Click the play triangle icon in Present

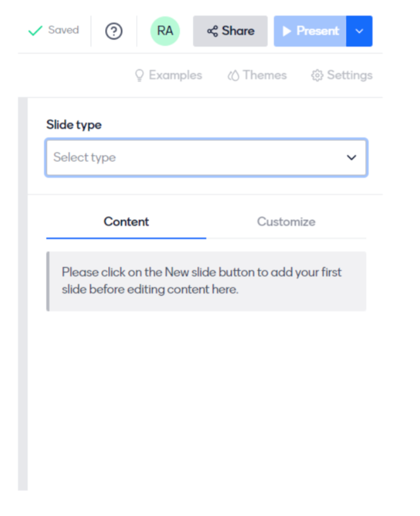pyautogui.click(x=287, y=31)
